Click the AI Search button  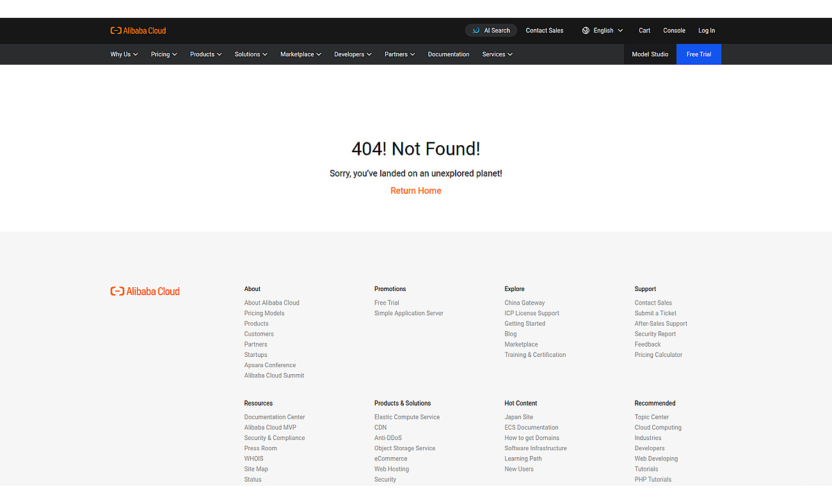(491, 31)
